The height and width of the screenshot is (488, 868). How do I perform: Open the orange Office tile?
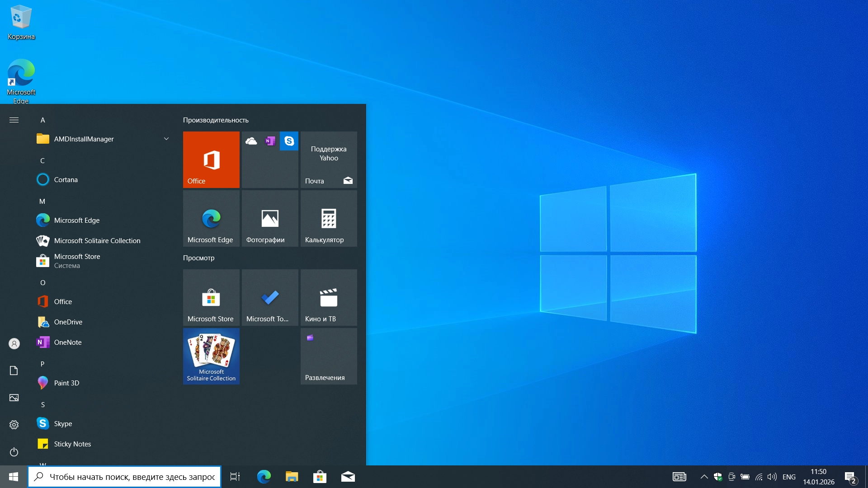[x=211, y=159]
